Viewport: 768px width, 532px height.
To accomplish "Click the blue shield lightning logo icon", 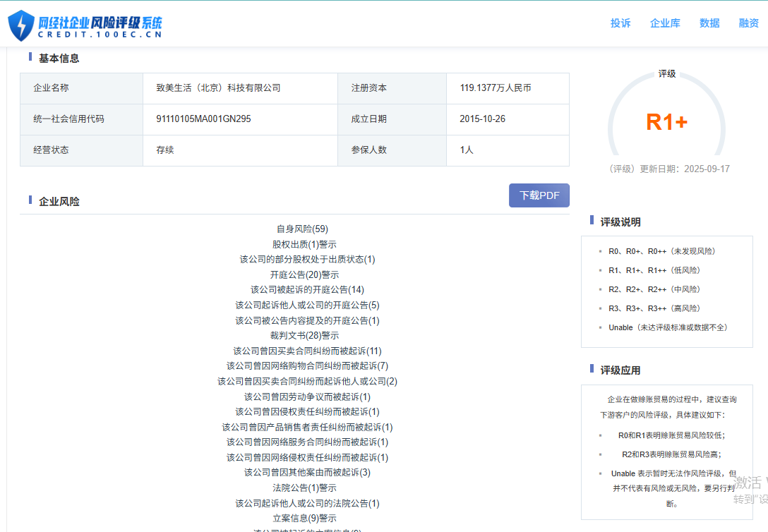I will (21, 25).
